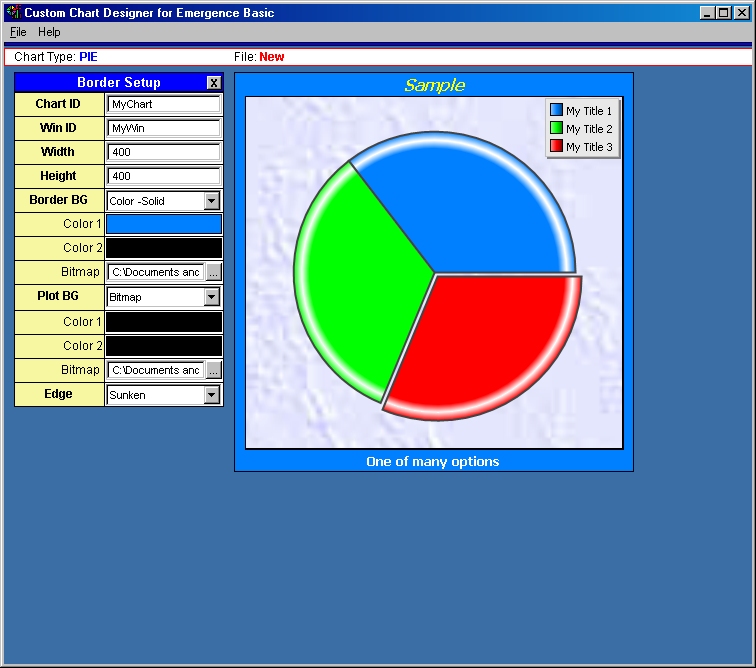Browse for Border BG bitmap file

[x=213, y=272]
